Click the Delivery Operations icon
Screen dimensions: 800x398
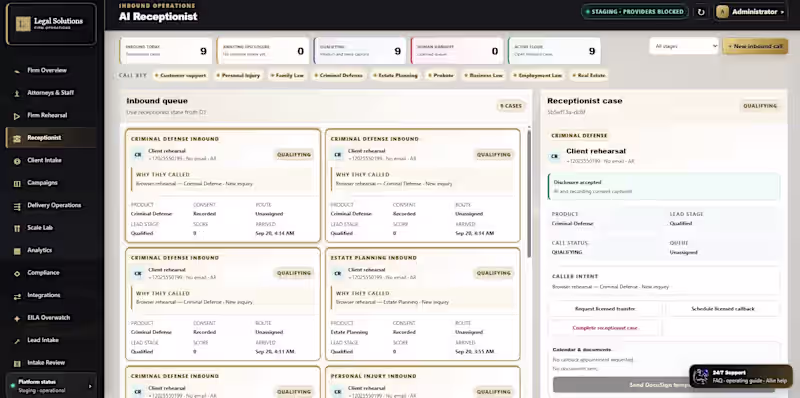[17, 206]
